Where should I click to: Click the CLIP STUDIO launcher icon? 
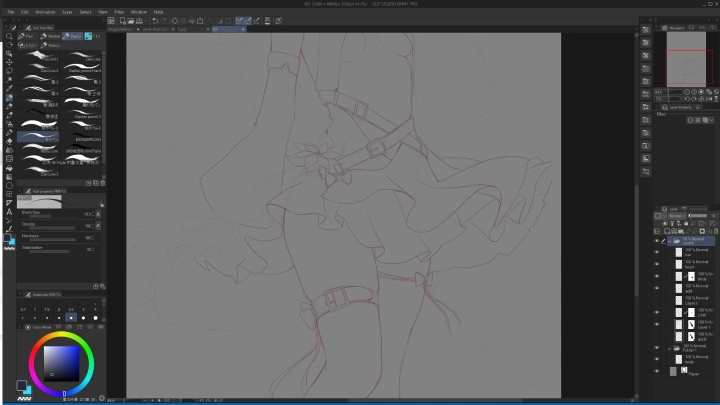click(x=111, y=21)
